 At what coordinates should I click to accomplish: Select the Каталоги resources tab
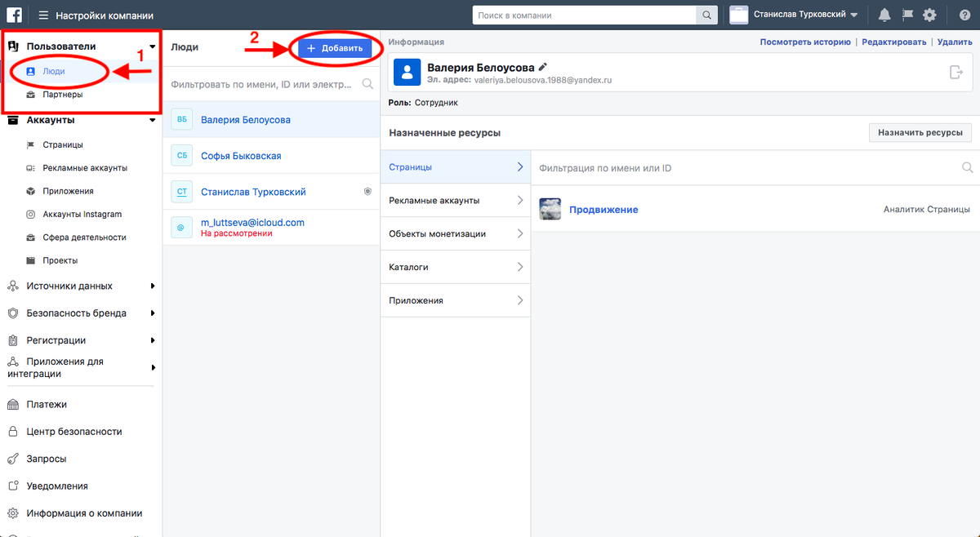point(456,267)
